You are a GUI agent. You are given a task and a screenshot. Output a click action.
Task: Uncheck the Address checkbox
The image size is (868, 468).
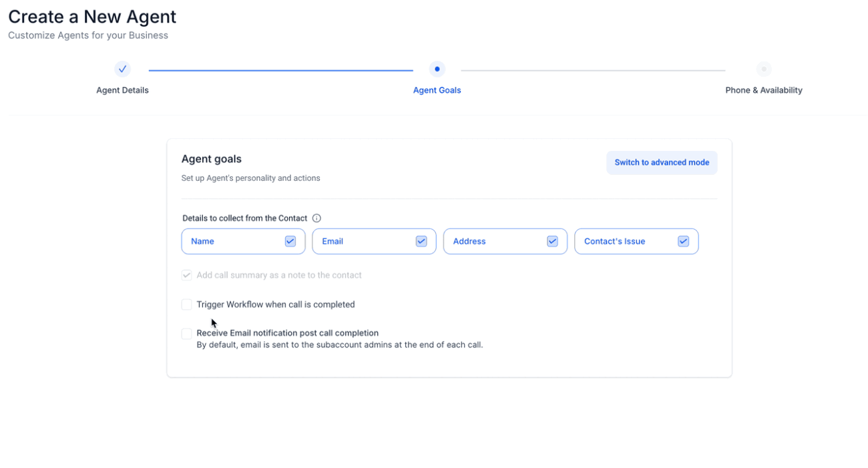[552, 241]
